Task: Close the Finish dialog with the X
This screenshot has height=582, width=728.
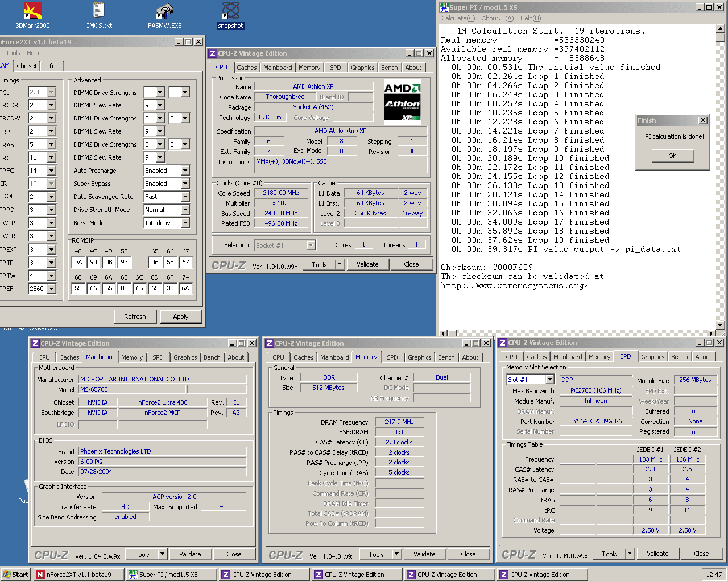Action: (703, 120)
